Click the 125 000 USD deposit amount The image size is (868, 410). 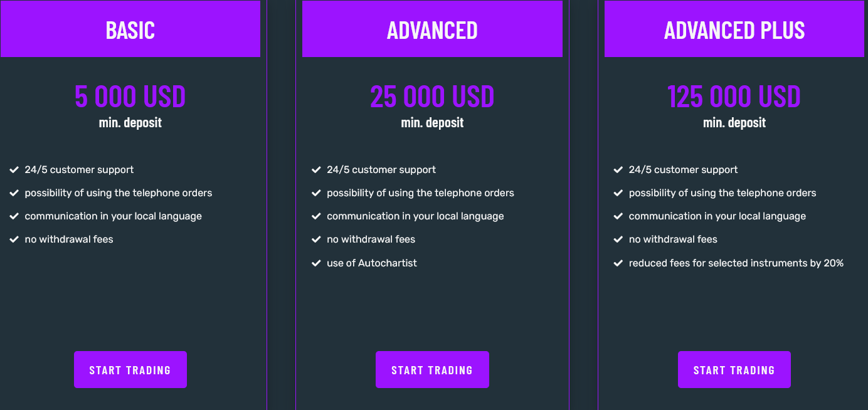734,97
